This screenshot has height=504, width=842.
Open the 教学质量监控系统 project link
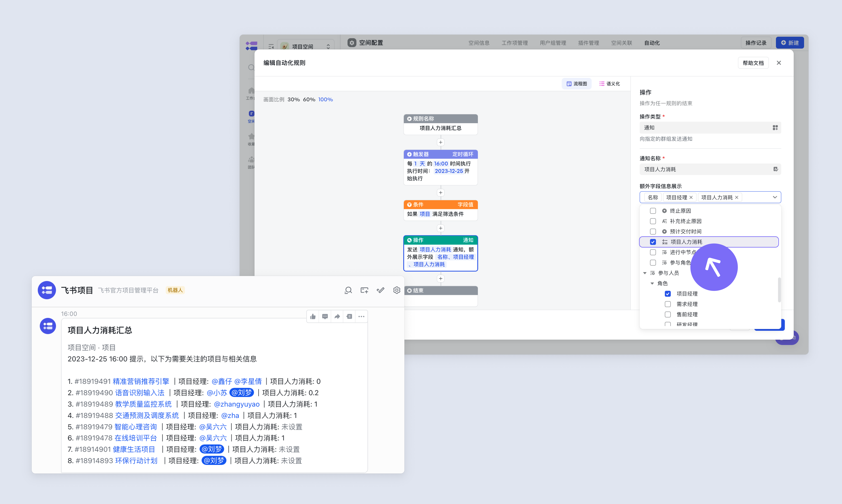tap(143, 404)
